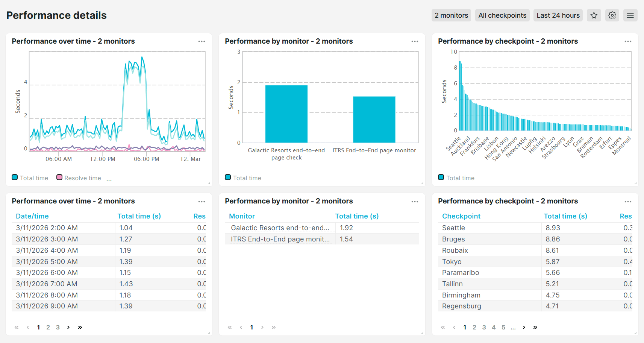The height and width of the screenshot is (343, 644).
Task: Open the Last 24 hours time range selector
Action: 558,15
